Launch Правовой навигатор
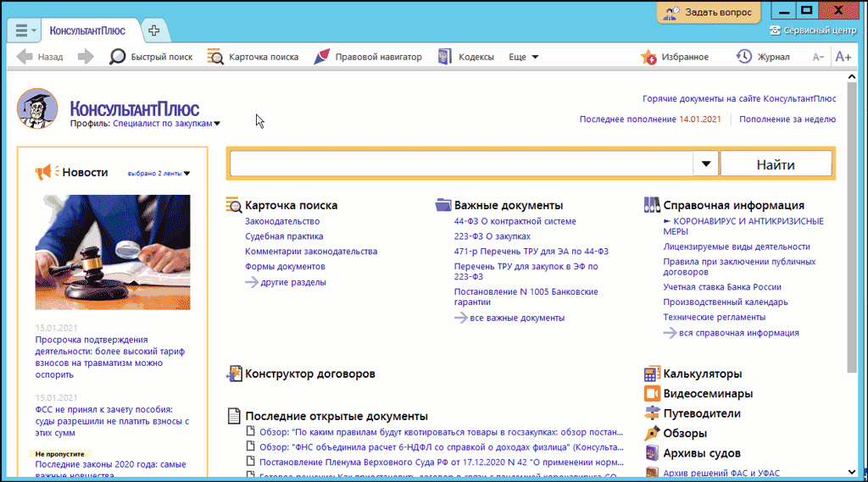This screenshot has height=482, width=868. click(368, 57)
